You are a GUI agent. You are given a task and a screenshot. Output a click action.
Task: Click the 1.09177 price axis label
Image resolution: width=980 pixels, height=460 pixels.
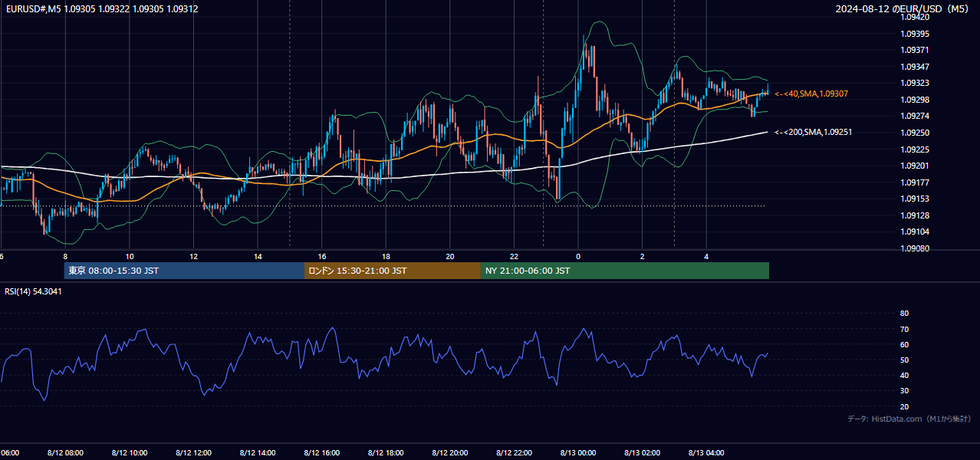tap(915, 182)
